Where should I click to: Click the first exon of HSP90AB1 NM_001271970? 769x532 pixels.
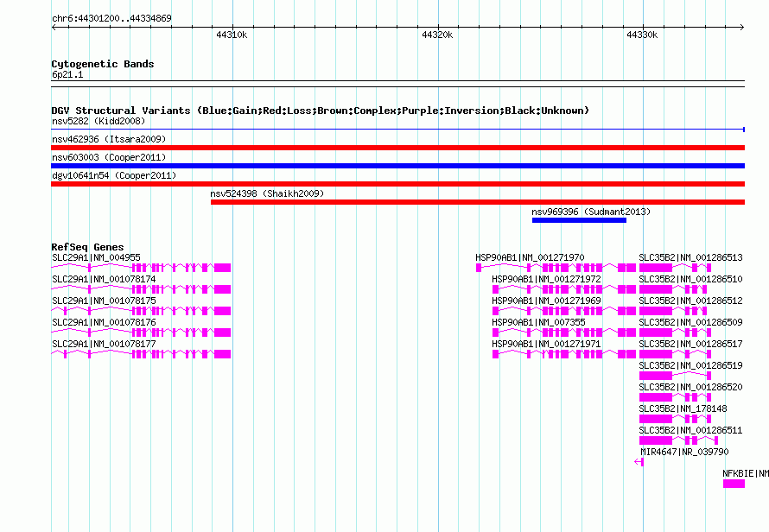click(479, 268)
